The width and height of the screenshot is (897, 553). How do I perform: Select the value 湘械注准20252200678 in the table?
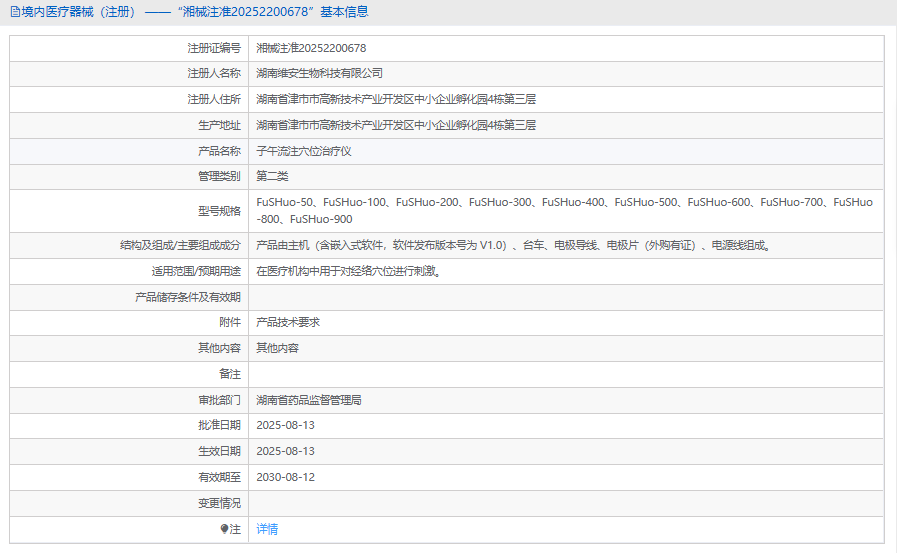click(x=311, y=48)
